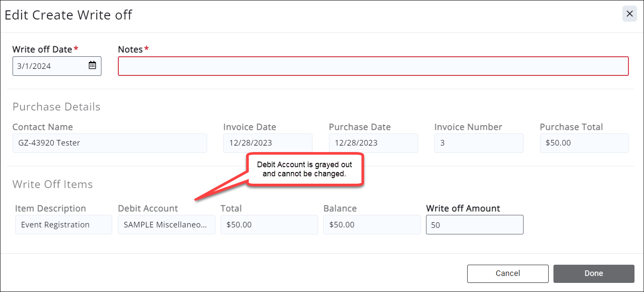Screen dimensions: 644x292
Task: Click the Balance amount field
Action: tap(372, 225)
